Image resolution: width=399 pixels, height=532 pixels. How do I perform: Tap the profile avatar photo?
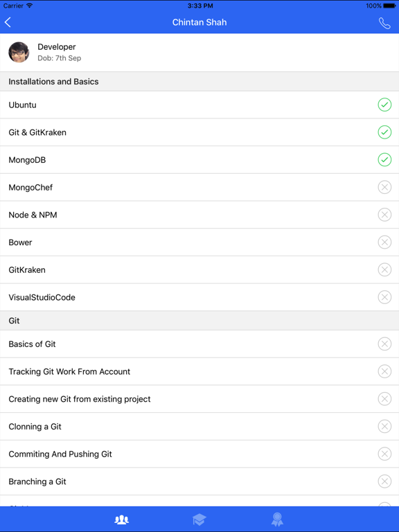click(19, 52)
